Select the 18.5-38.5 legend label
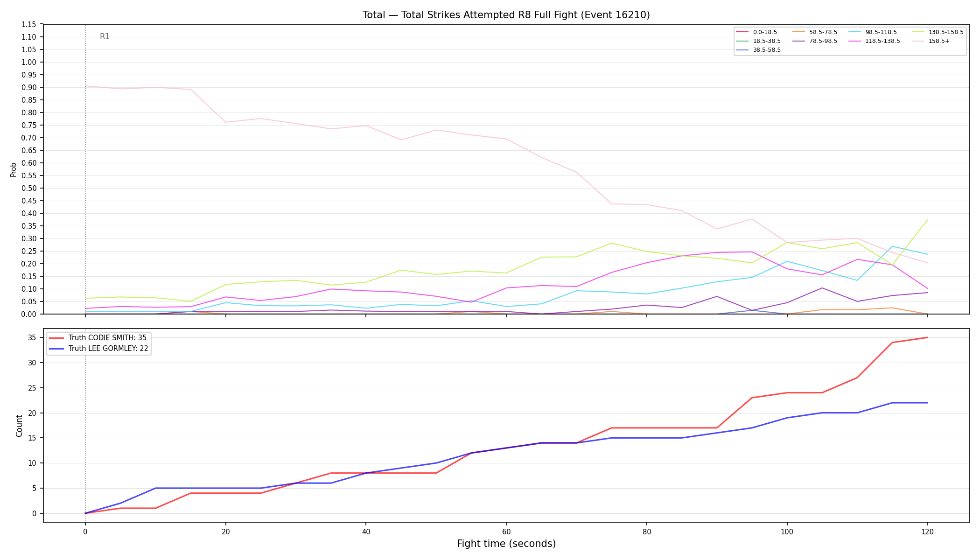 (767, 41)
